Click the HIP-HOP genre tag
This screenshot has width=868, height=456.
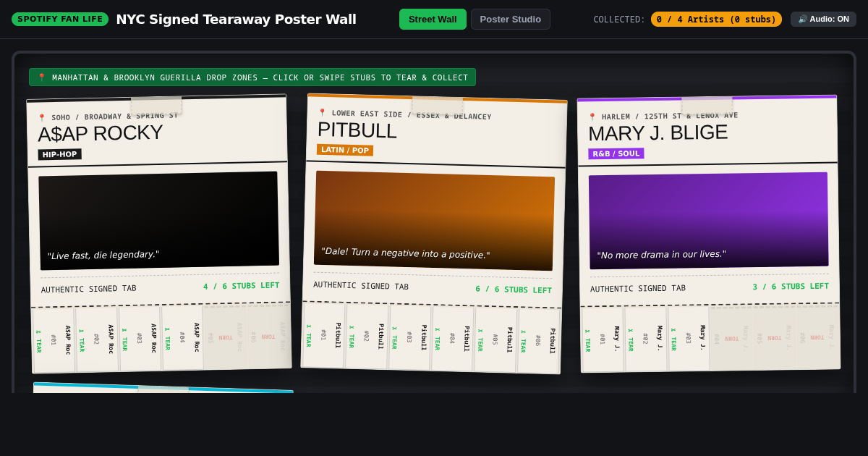point(60,154)
